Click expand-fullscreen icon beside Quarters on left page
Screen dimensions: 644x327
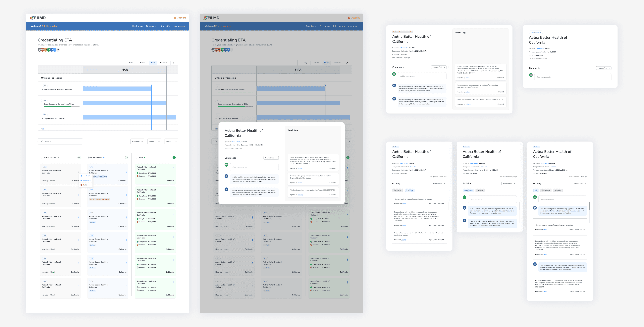pos(173,63)
